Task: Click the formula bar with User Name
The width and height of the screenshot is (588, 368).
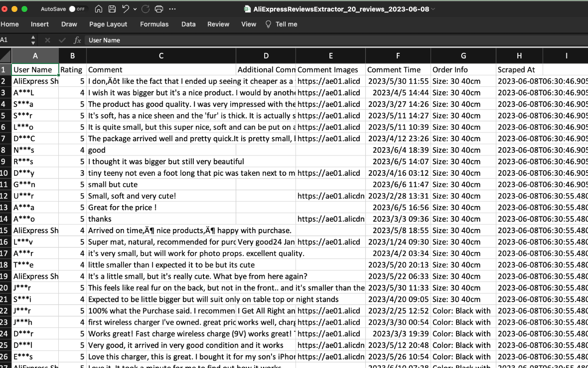Action: (x=337, y=40)
